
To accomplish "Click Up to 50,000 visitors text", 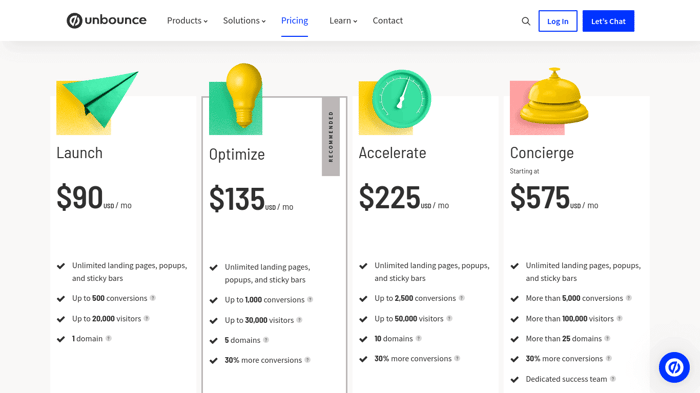I will [x=409, y=318].
